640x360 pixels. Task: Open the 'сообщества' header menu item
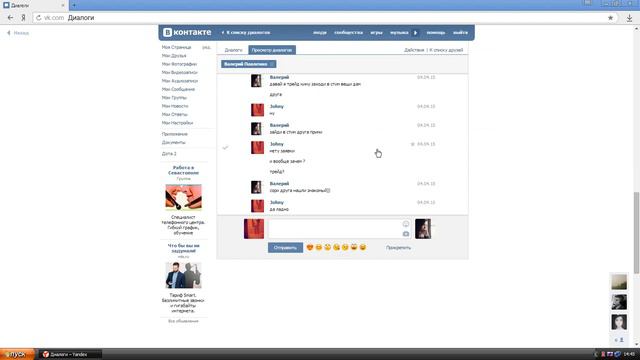pos(348,32)
